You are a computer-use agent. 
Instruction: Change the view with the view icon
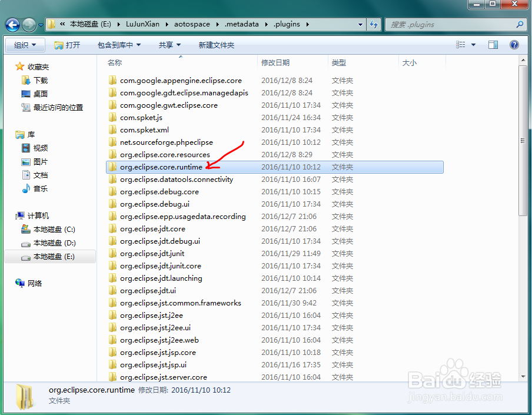[x=460, y=45]
